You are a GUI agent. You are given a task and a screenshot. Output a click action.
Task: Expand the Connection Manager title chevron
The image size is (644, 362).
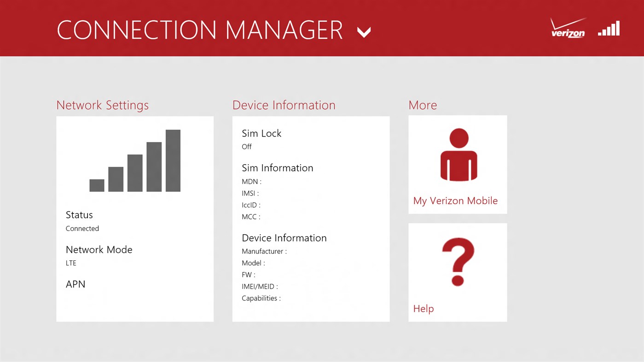pyautogui.click(x=364, y=32)
